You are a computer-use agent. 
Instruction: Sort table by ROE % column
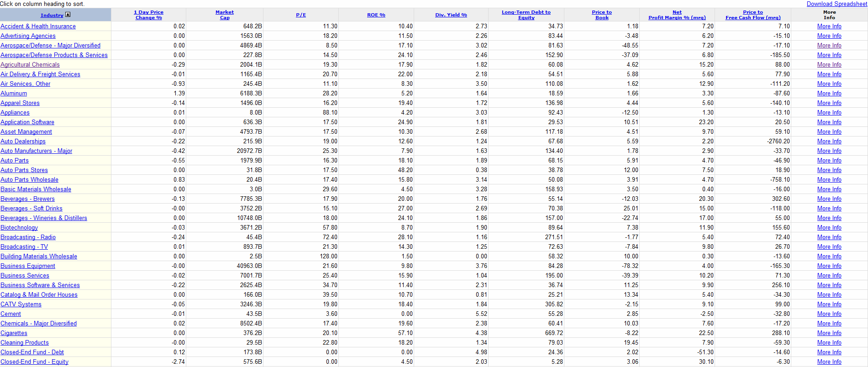(x=376, y=15)
